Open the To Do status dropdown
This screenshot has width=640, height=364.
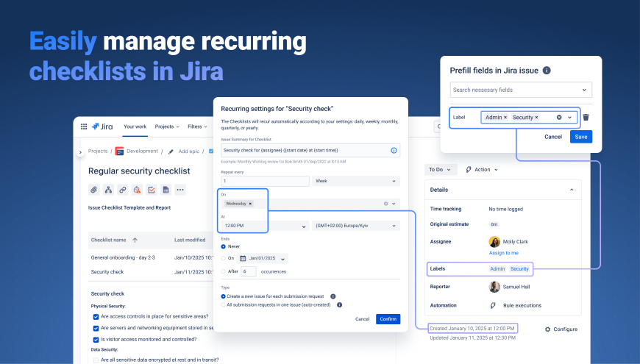440,170
